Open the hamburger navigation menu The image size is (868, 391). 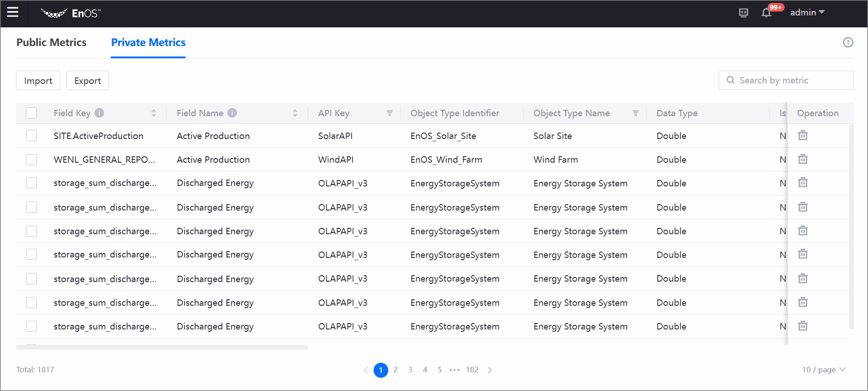pos(13,12)
